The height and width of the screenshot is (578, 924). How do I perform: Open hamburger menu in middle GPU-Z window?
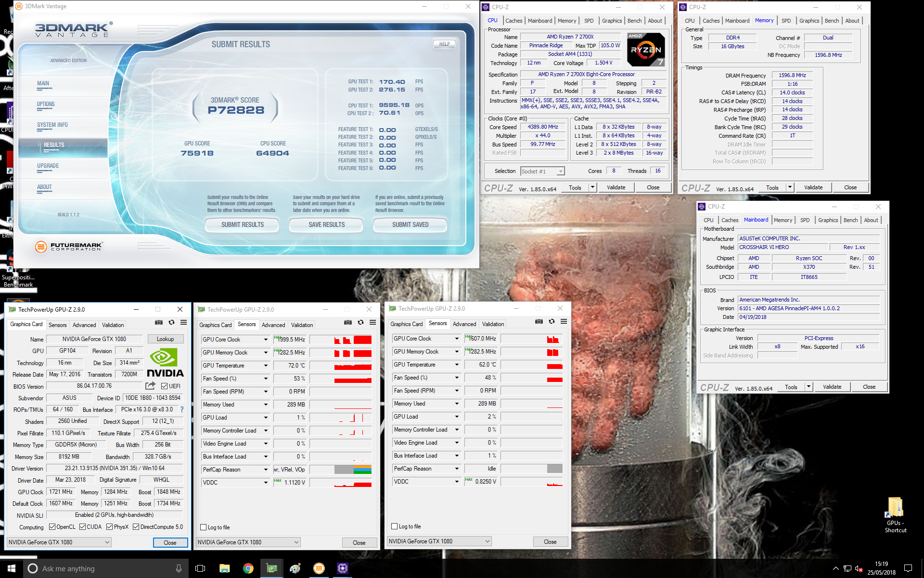[372, 322]
